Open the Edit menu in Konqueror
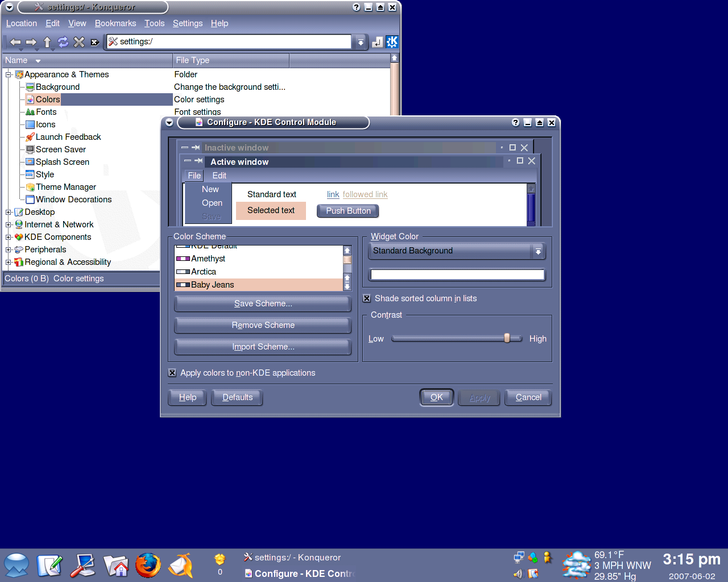The width and height of the screenshot is (728, 582). [53, 23]
